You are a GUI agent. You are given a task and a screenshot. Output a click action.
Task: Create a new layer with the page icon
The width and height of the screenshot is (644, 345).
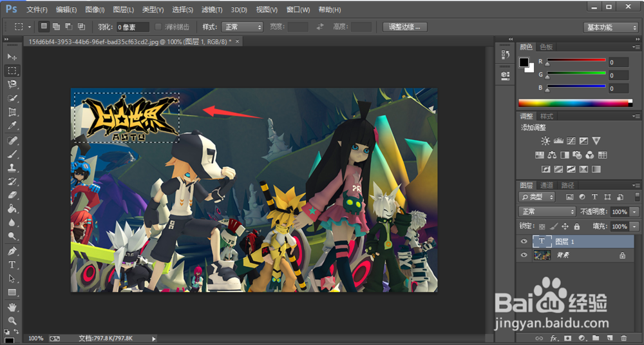[609, 338]
